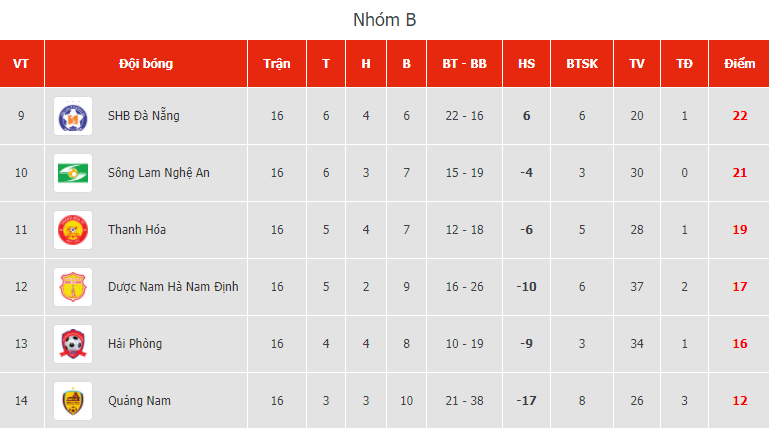The height and width of the screenshot is (428, 769).
Task: Click the HS column header
Action: pyautogui.click(x=526, y=64)
